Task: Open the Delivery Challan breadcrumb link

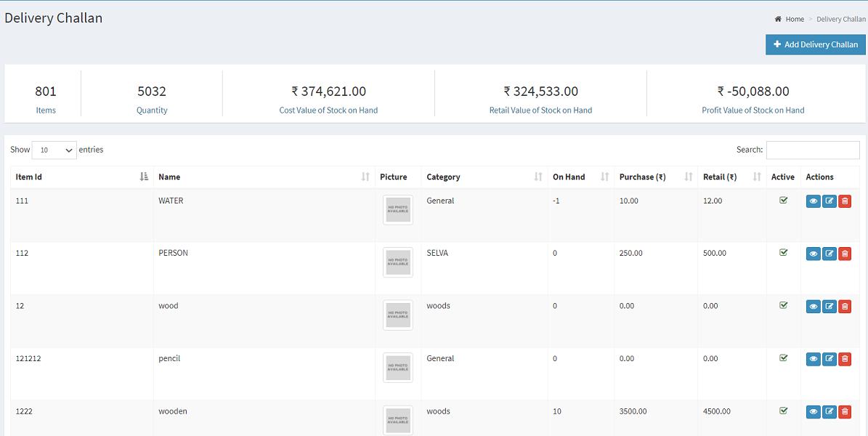Action: point(840,19)
